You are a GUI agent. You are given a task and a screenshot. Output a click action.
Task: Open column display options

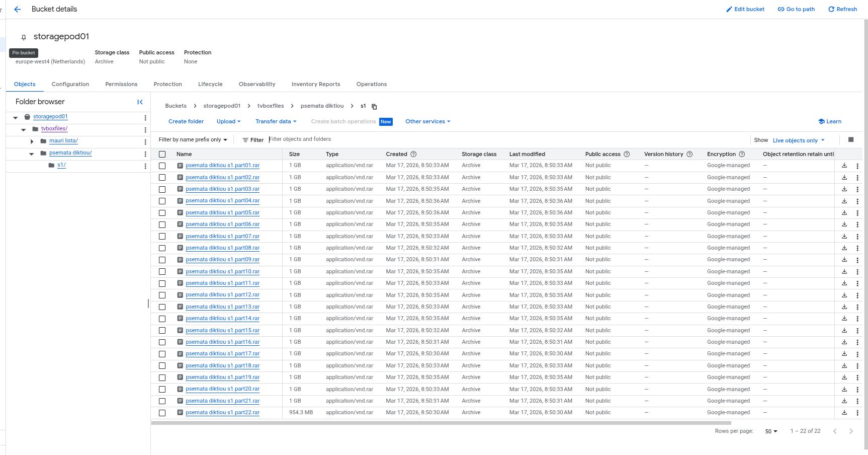851,139
